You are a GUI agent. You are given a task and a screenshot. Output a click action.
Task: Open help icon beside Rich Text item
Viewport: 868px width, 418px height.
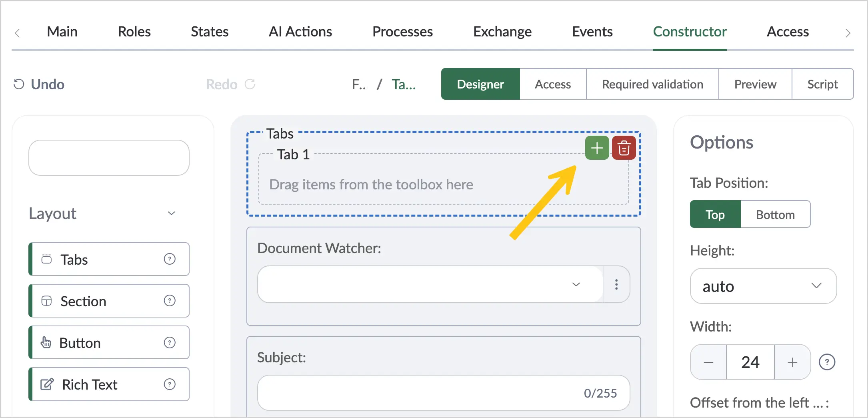pyautogui.click(x=170, y=384)
